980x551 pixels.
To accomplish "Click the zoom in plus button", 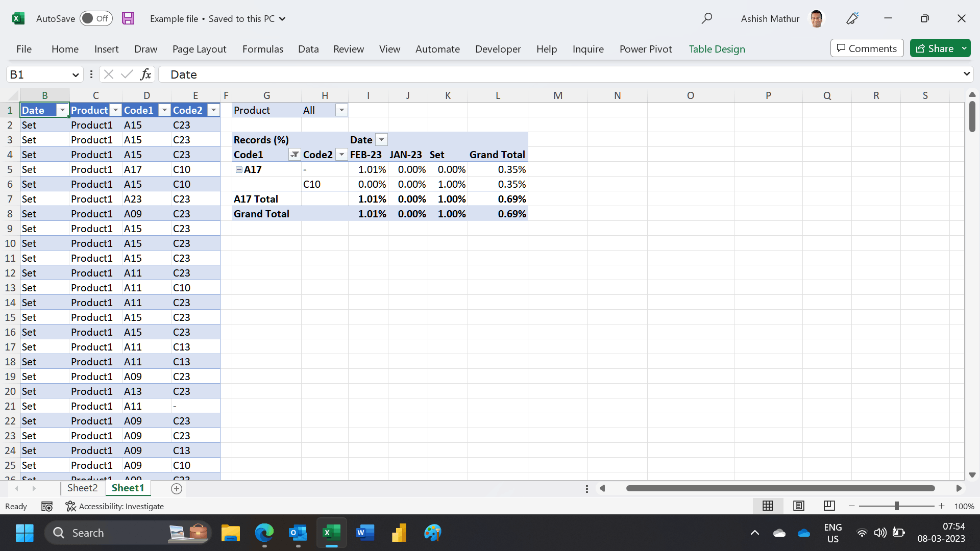I will 942,506.
